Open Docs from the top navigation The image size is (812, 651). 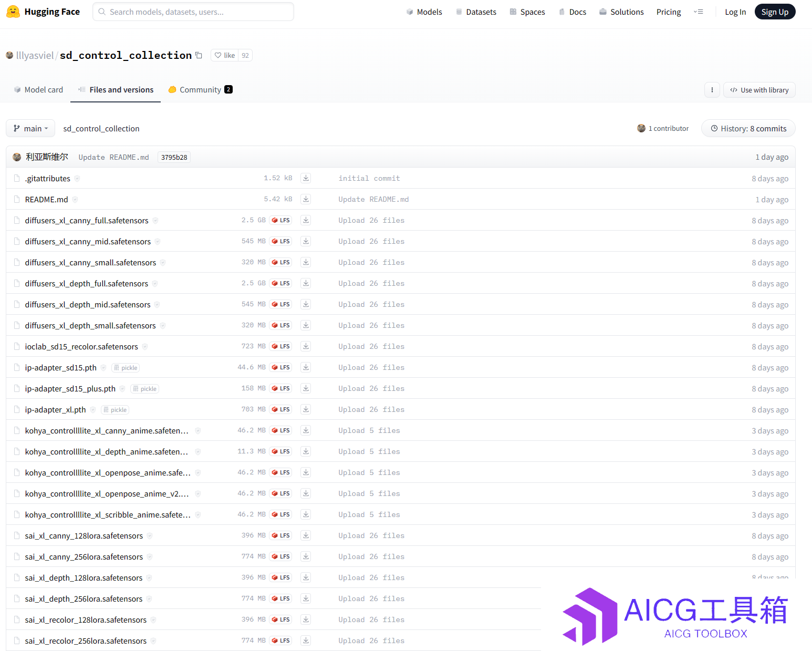tap(572, 12)
